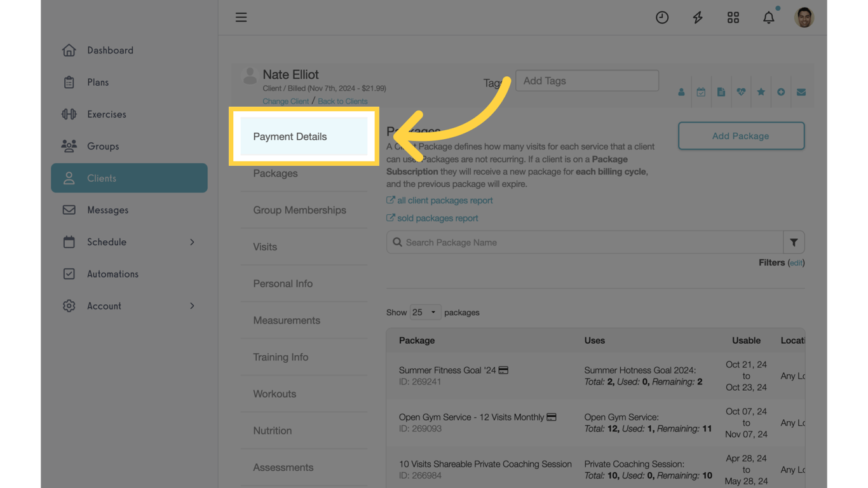Click the calendar-check appointments icon

coord(701,92)
